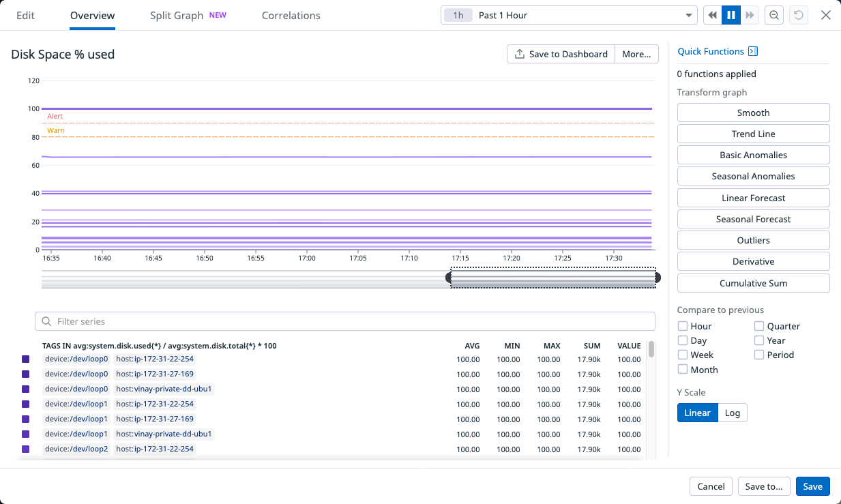Screen dimensions: 841x504
Task: Click the purple swatch for first loop0 series
Action: pos(26,359)
